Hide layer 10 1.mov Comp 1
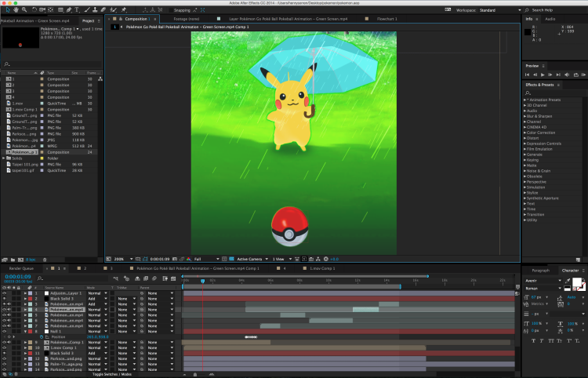Screen dimensions: 588x378 pos(4,347)
